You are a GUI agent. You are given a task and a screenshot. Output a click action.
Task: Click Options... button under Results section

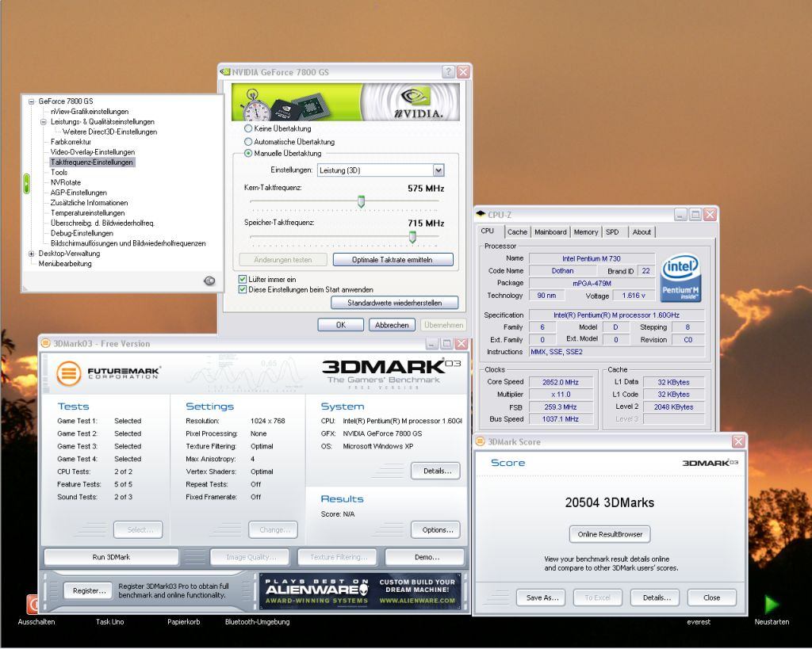[x=436, y=530]
